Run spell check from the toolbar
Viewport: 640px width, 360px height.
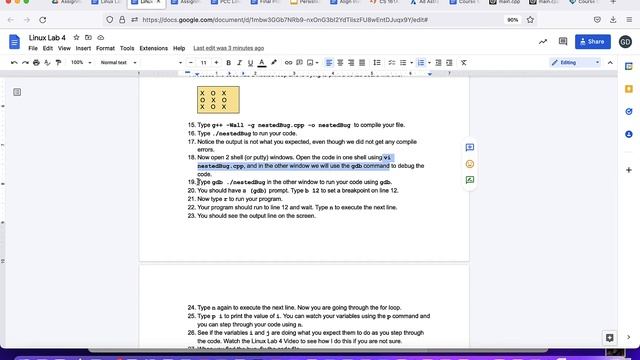tap(47, 62)
